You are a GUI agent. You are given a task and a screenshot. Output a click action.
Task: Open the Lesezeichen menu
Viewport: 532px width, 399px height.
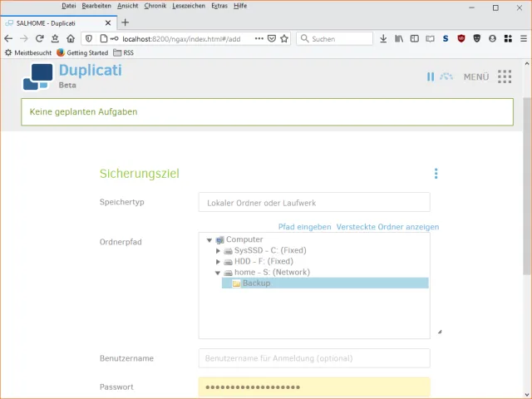point(189,6)
